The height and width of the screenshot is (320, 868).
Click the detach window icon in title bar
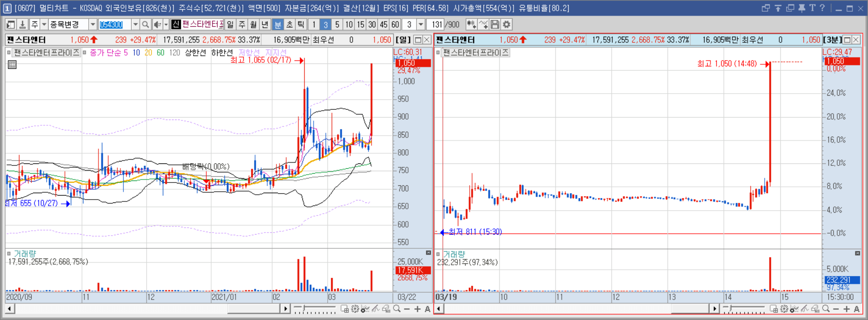coord(766,8)
